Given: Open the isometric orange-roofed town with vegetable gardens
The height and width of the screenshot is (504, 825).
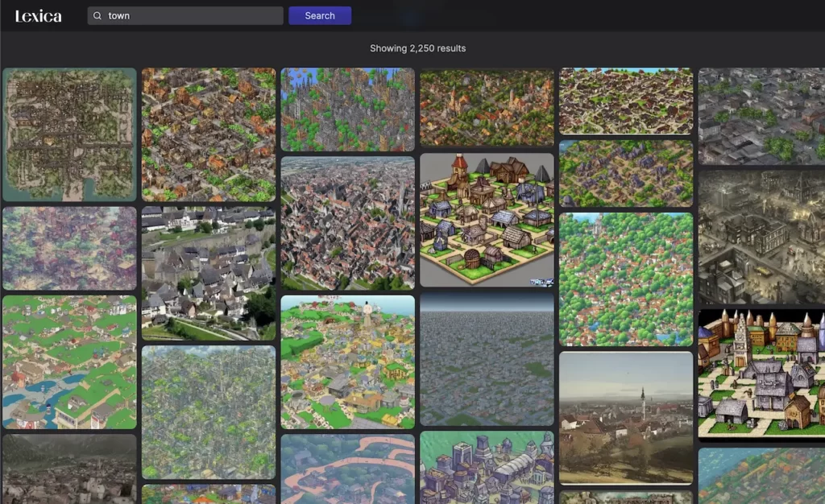Looking at the screenshot, I should coord(209,134).
